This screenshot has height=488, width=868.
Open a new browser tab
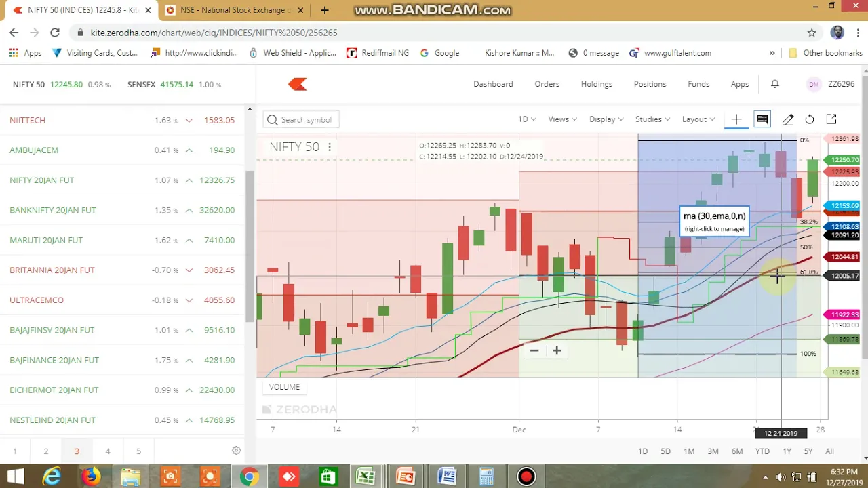coord(325,10)
